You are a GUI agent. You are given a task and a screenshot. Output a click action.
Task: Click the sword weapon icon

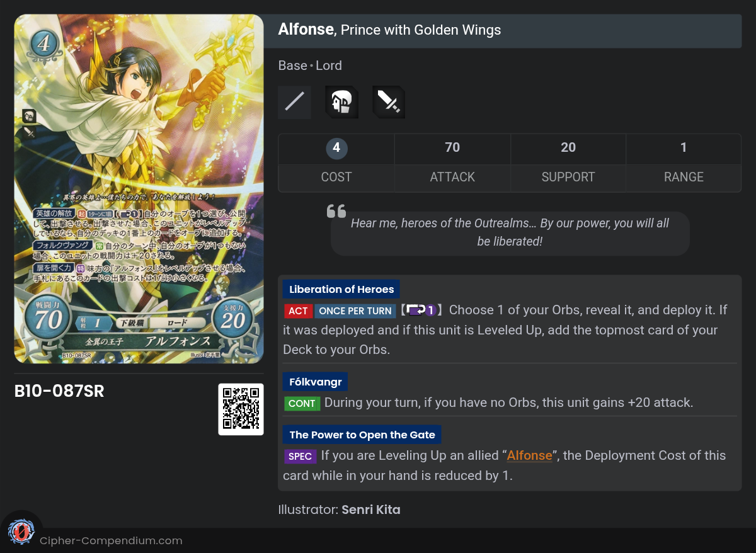point(389,102)
